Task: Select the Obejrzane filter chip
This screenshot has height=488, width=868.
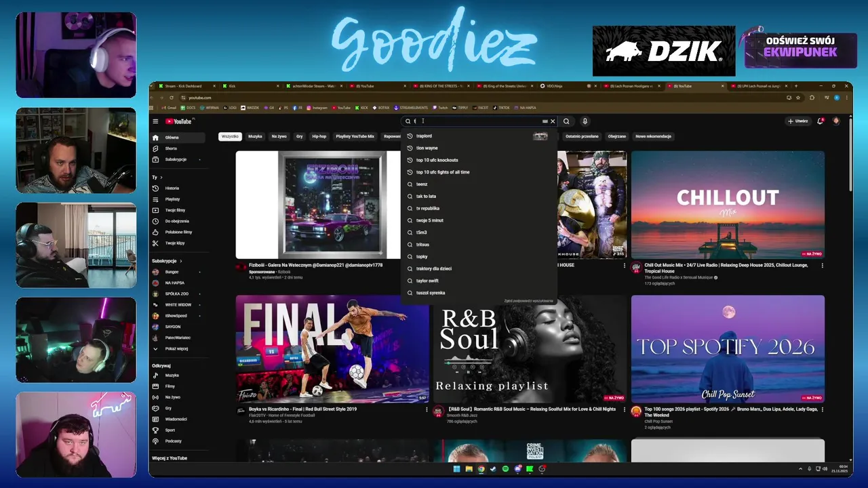Action: coord(617,136)
